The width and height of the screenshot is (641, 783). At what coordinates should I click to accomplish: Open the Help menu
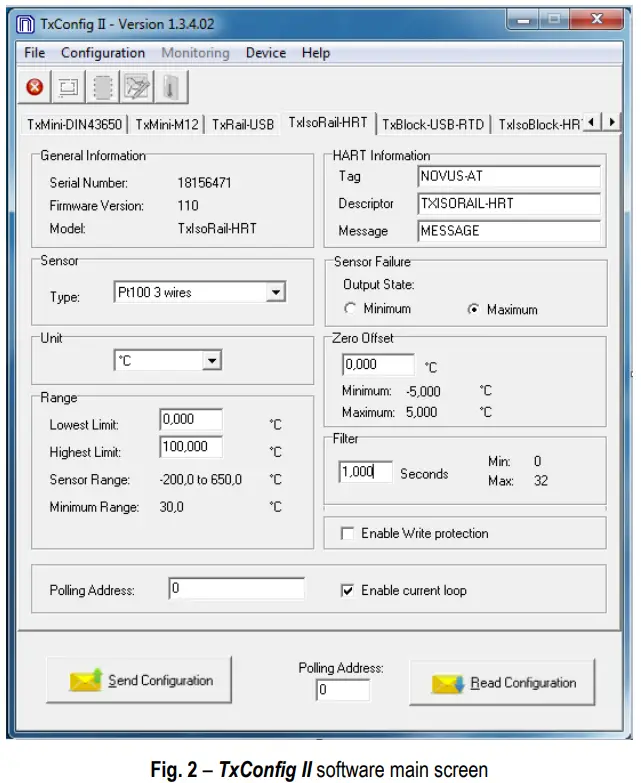316,53
